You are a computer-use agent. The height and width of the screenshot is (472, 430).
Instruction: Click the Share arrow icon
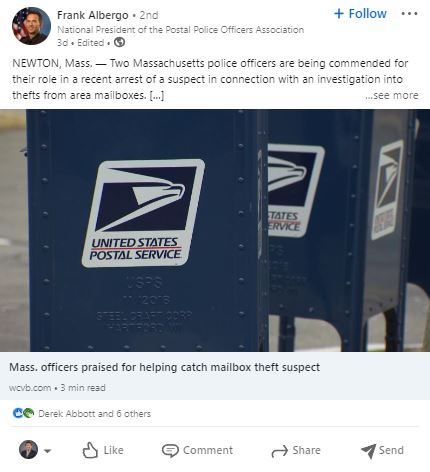(279, 451)
